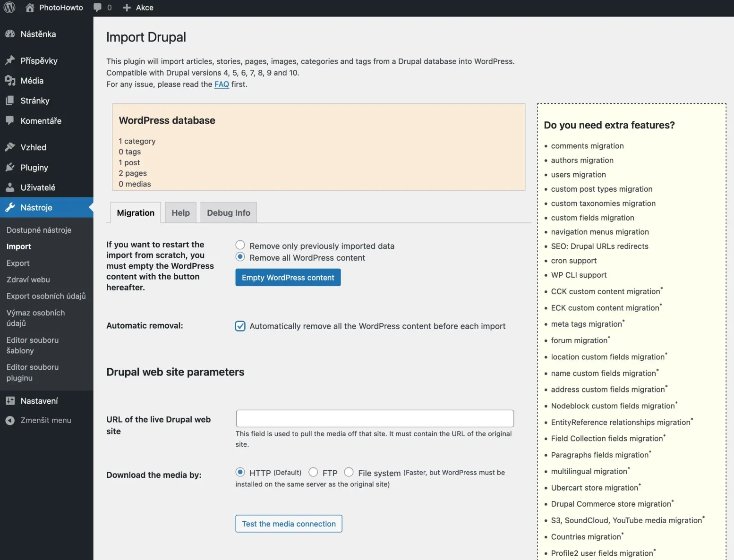Viewport: 734px width, 560px height.
Task: Click Test the media connection button
Action: coord(289,524)
